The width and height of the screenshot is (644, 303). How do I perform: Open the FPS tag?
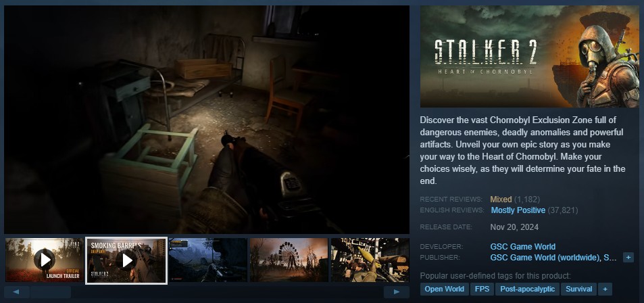pos(482,289)
